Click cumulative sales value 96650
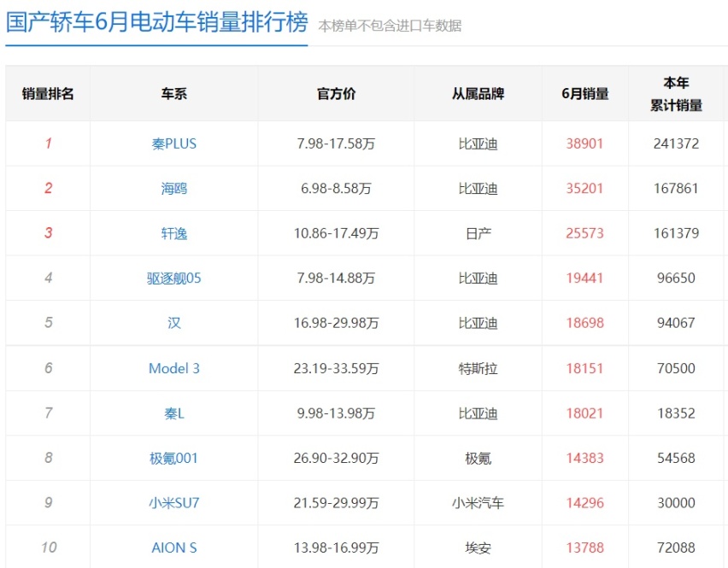The image size is (728, 568). pyautogui.click(x=676, y=278)
